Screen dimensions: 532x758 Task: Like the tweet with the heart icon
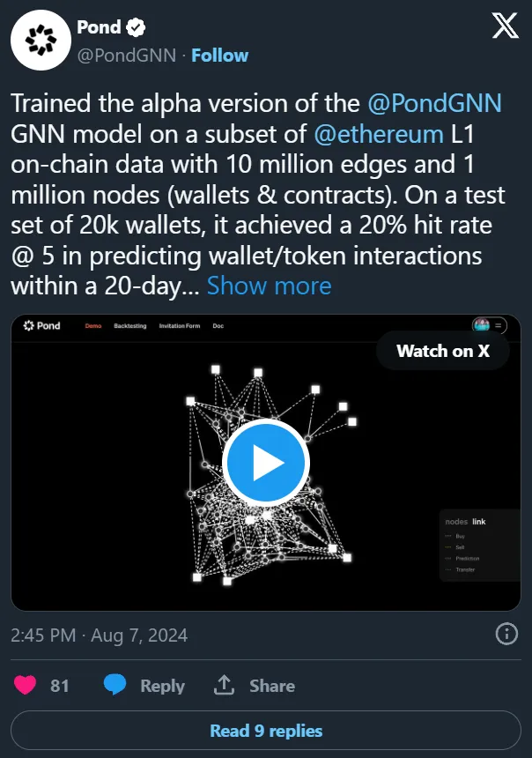coord(26,686)
